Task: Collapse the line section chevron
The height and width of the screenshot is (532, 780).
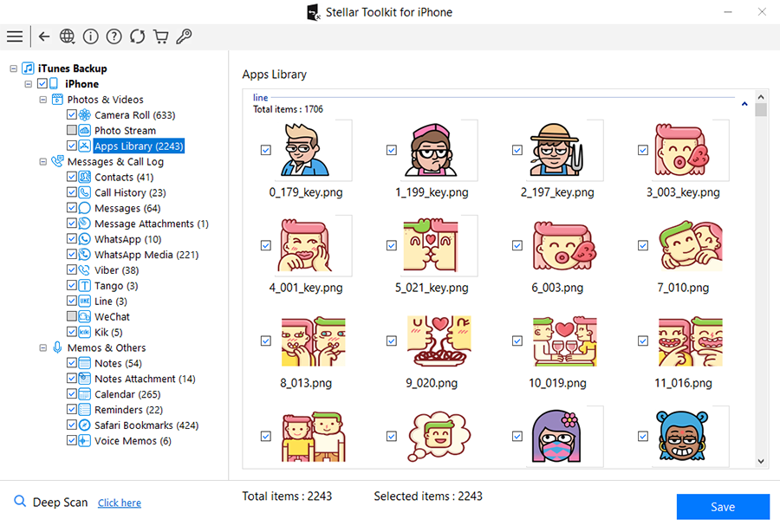Action: [744, 104]
